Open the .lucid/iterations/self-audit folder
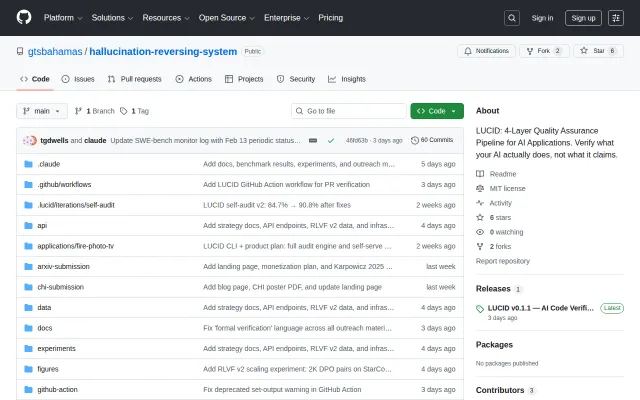Image resolution: width=640 pixels, height=400 pixels. click(76, 205)
